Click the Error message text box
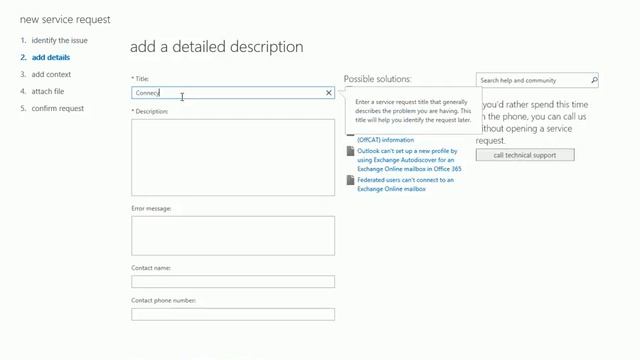 coord(233,236)
